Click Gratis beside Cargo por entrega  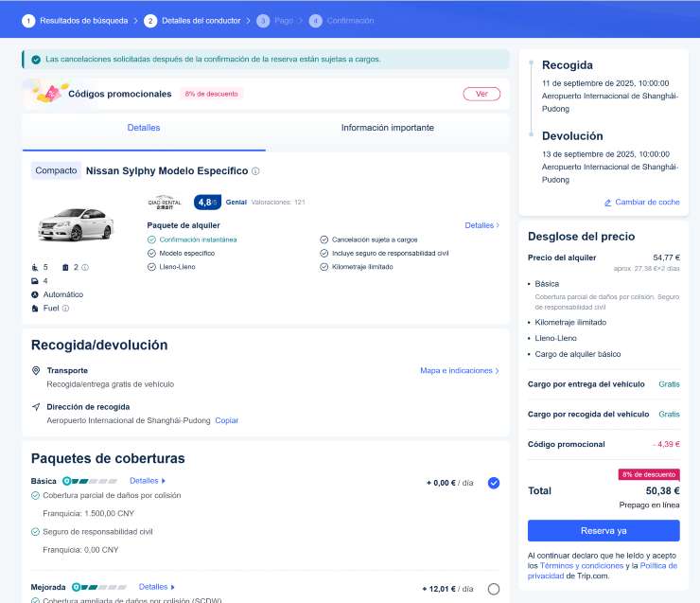point(669,384)
